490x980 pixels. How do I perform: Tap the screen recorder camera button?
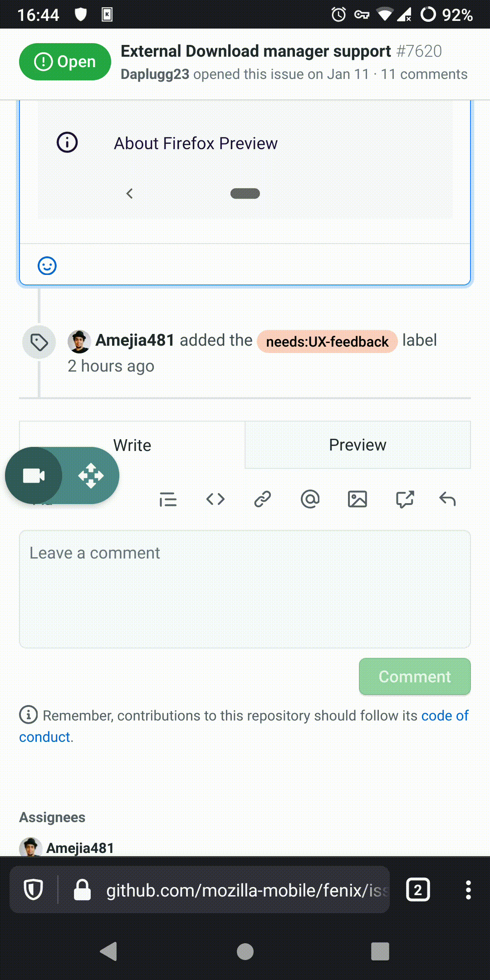coord(34,475)
